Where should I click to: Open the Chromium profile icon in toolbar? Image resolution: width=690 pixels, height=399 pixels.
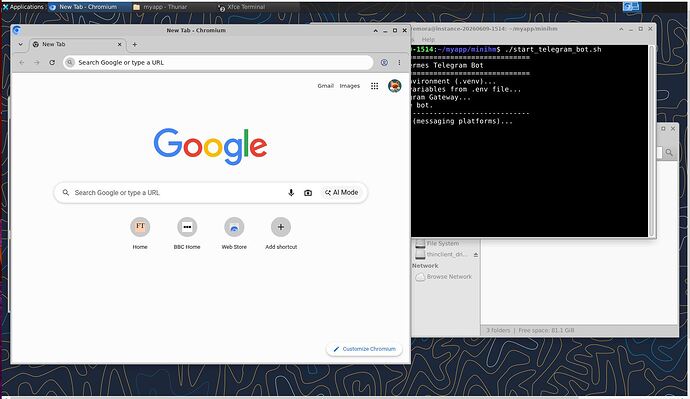click(384, 62)
